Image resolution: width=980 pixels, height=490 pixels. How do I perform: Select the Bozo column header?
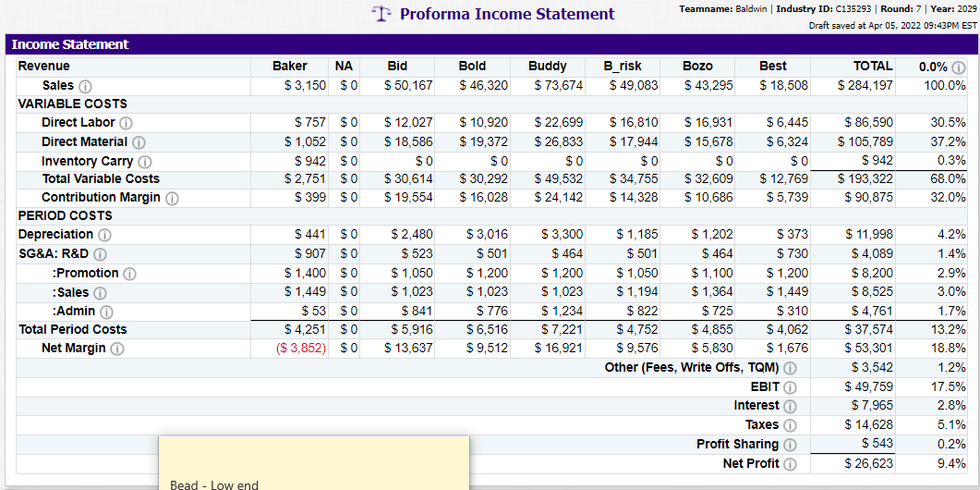pyautogui.click(x=697, y=67)
